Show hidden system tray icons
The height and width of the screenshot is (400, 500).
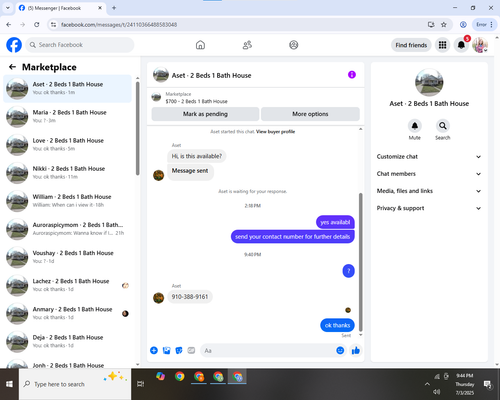427,384
